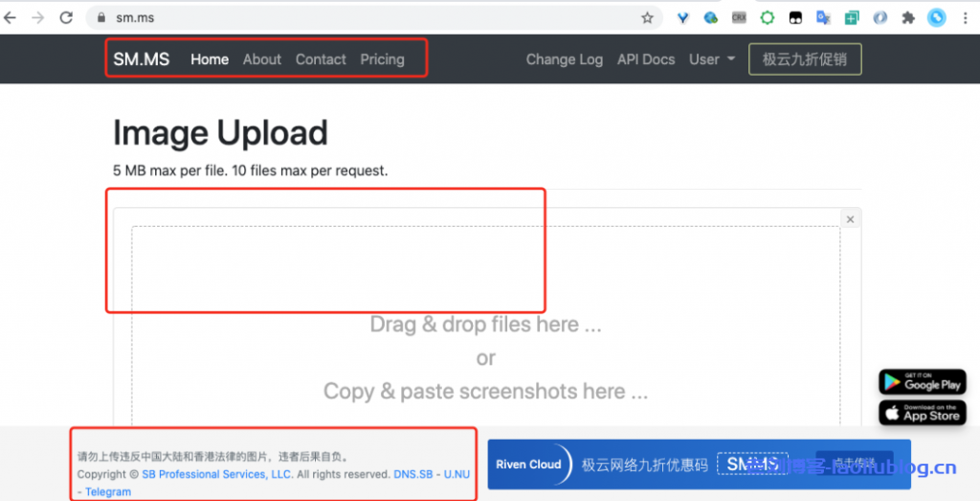Click the sm.ms address bar
980x501 pixels.
pyautogui.click(x=375, y=17)
